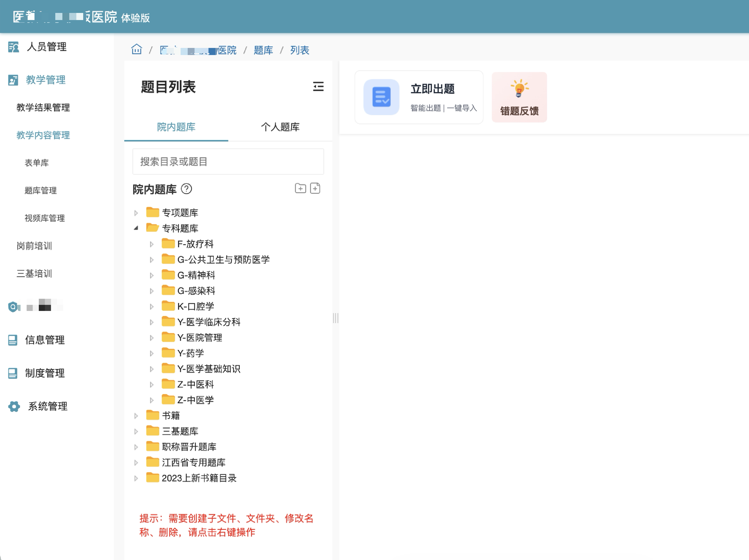Click the home icon in breadcrumb
Viewport: 749px width, 560px height.
(x=136, y=49)
